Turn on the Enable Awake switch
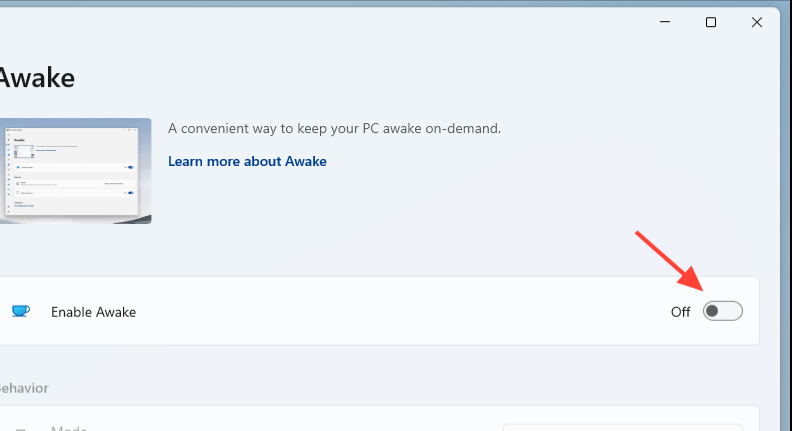This screenshot has height=431, width=792. [x=723, y=312]
